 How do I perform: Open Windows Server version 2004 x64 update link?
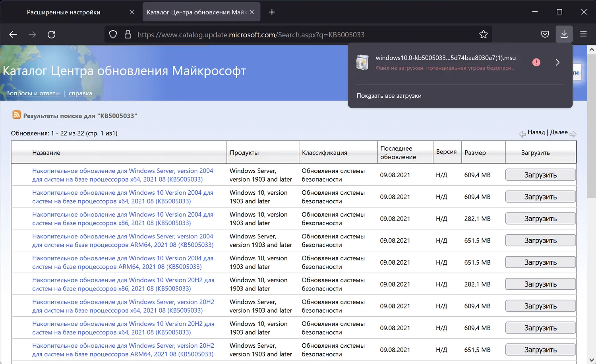pos(122,175)
